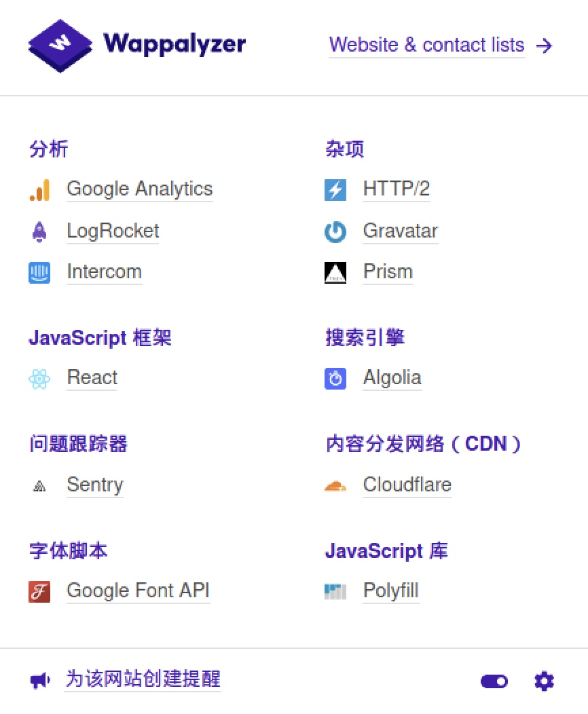This screenshot has width=588, height=714.
Task: Select the 内容分发网络（CDN）category heading
Action: (x=423, y=444)
